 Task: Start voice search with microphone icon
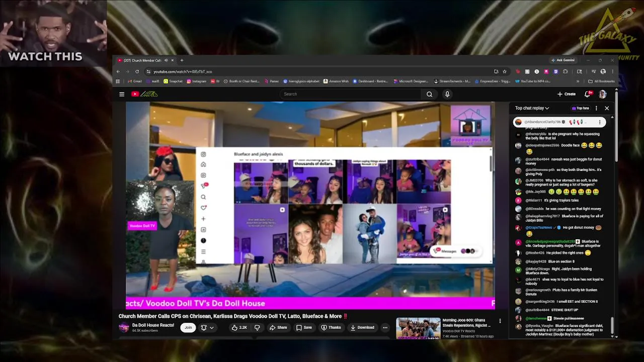pyautogui.click(x=447, y=94)
